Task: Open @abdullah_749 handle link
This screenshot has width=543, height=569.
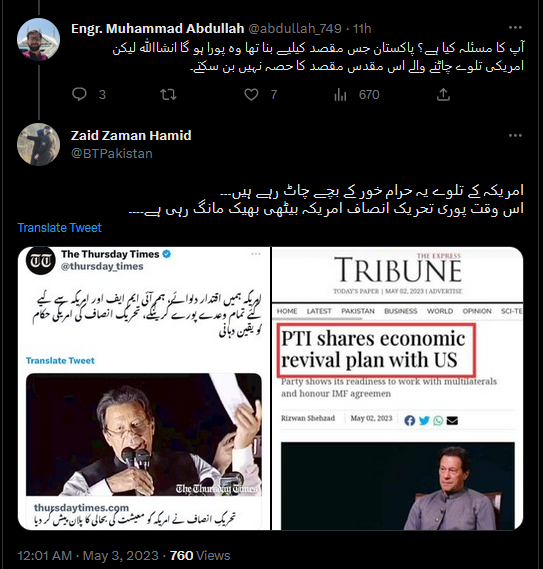Action: [295, 28]
